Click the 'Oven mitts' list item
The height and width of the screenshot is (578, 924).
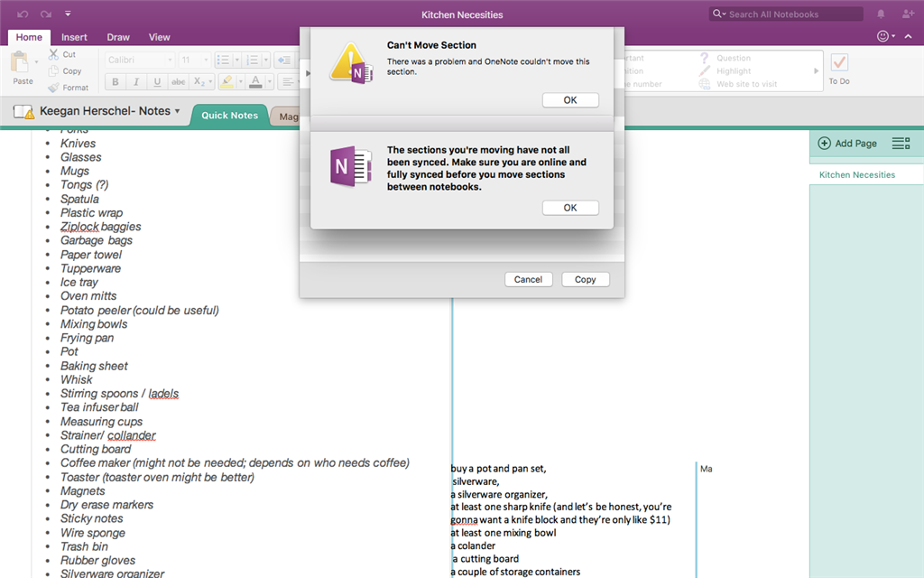coord(88,296)
